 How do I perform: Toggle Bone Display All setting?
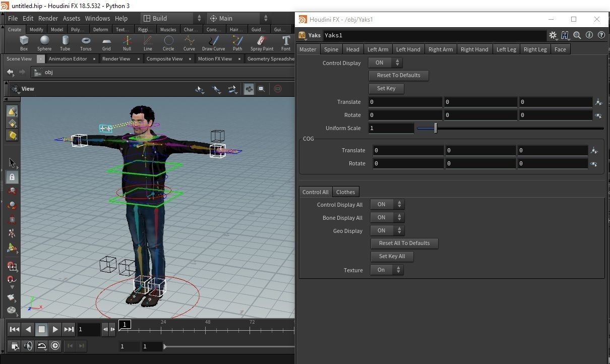(x=387, y=218)
